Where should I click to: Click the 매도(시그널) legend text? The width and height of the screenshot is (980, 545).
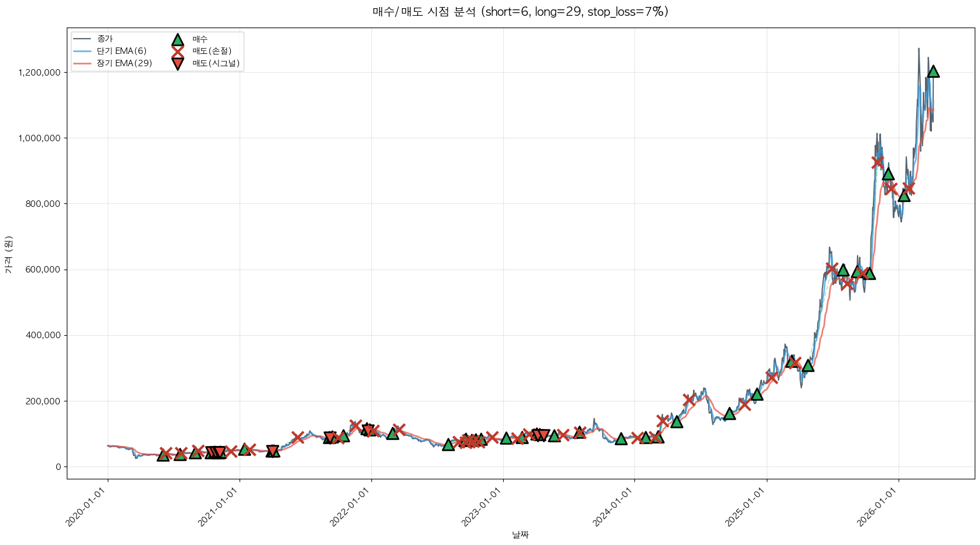(216, 63)
